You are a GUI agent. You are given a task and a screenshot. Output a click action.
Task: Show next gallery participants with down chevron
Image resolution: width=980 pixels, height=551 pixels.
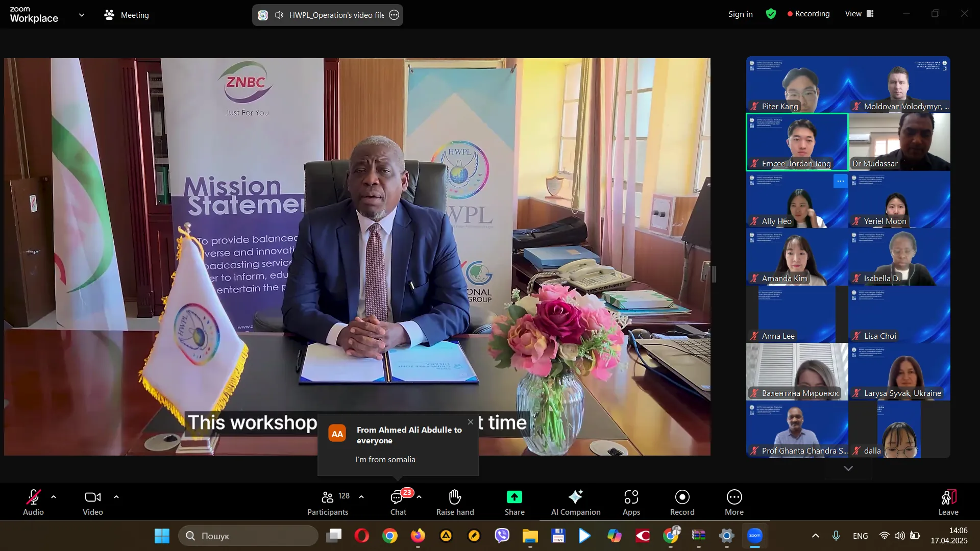[848, 468]
